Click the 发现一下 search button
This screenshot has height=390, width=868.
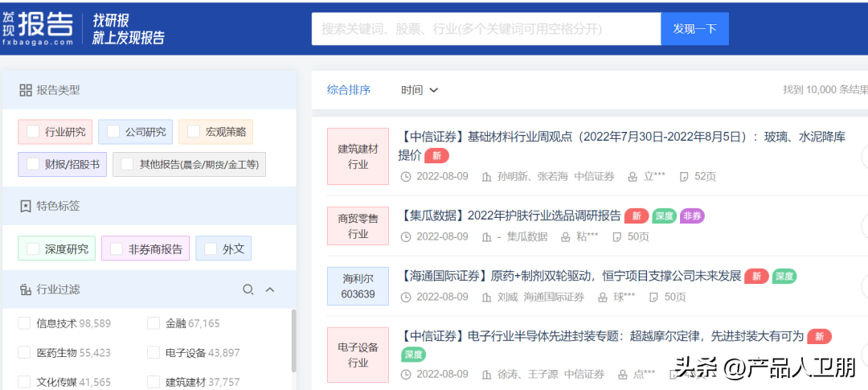pos(694,29)
